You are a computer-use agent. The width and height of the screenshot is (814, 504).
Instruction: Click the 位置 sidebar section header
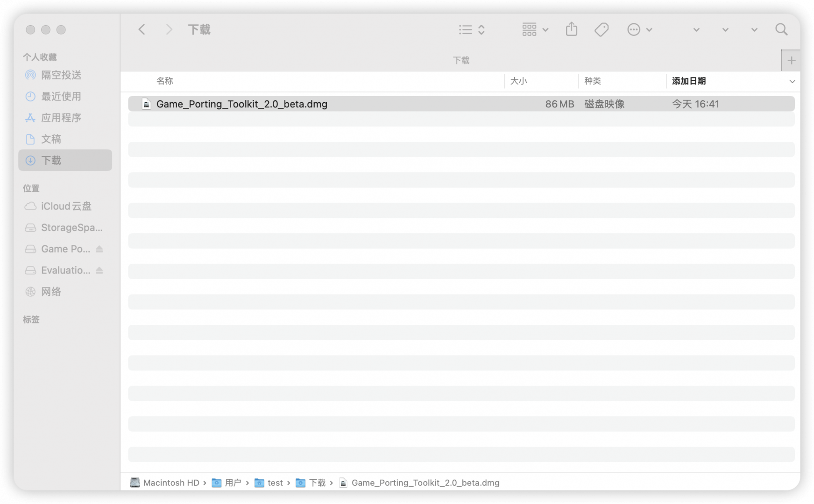click(x=31, y=188)
